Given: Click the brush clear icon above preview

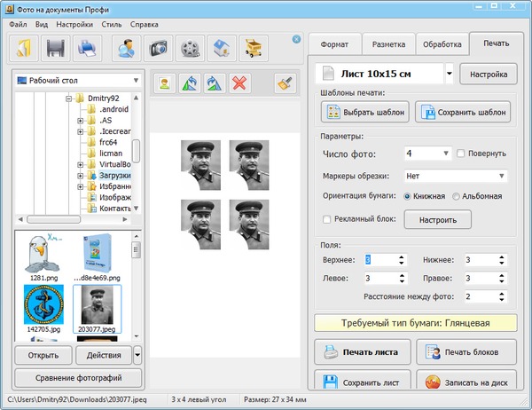Looking at the screenshot, I should click(284, 83).
